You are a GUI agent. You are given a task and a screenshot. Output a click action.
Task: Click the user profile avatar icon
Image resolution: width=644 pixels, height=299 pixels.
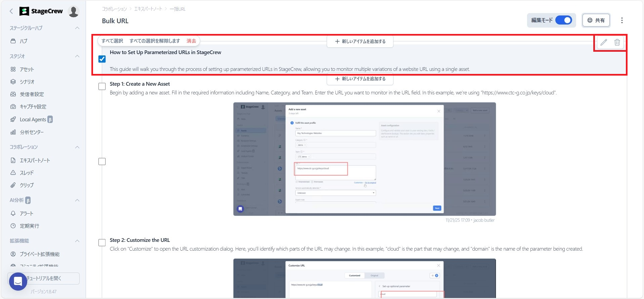click(x=73, y=11)
